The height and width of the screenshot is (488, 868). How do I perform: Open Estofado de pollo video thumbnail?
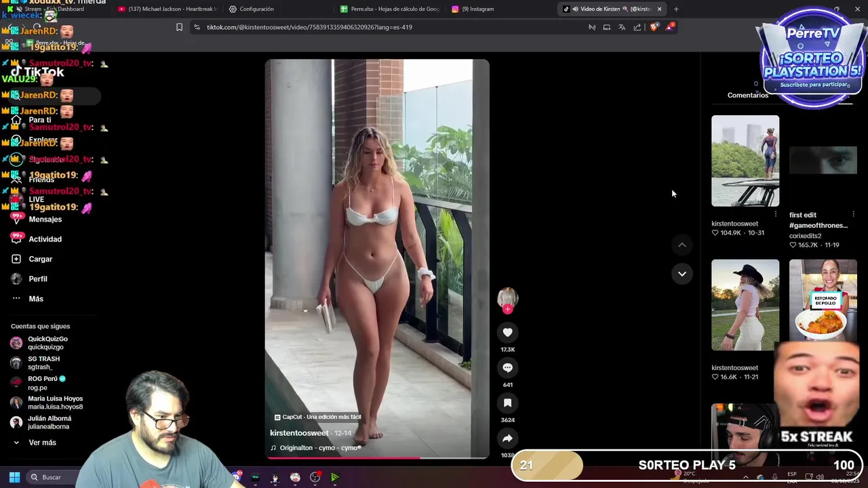click(823, 302)
